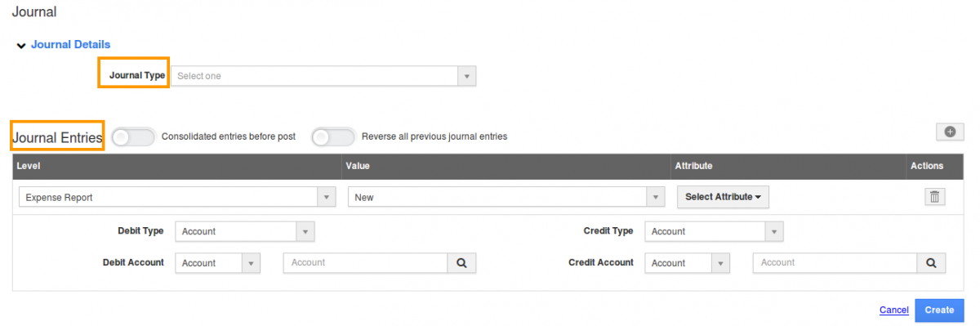
Task: Click the Credit Account text field
Action: [x=835, y=263]
